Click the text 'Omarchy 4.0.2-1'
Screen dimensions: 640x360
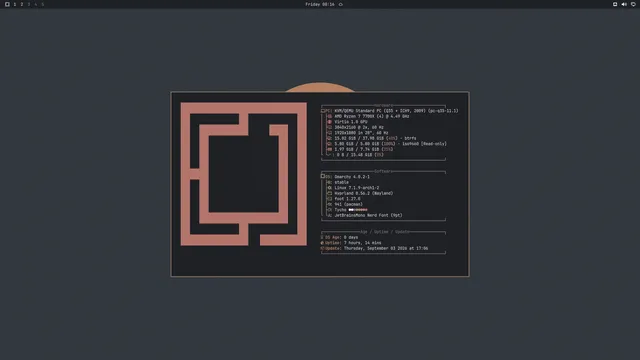[x=352, y=177]
